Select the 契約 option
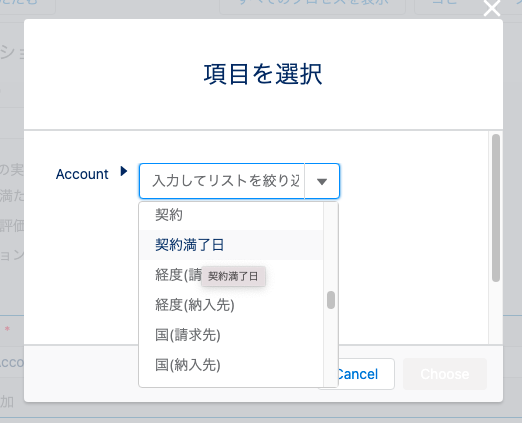This screenshot has height=423, width=522. [231, 215]
